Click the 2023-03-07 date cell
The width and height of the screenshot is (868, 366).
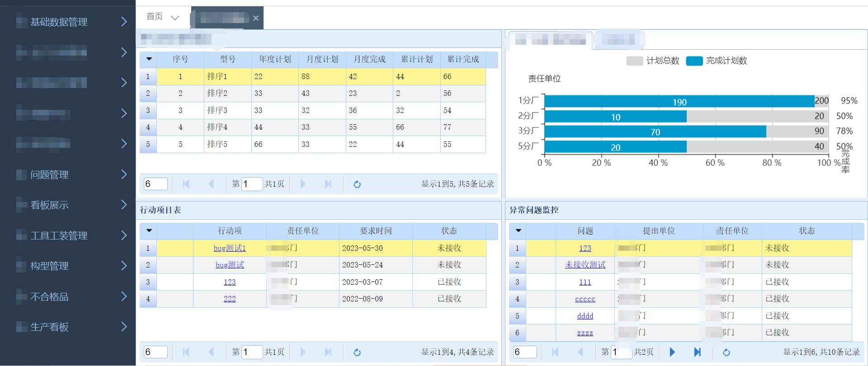pyautogui.click(x=376, y=282)
